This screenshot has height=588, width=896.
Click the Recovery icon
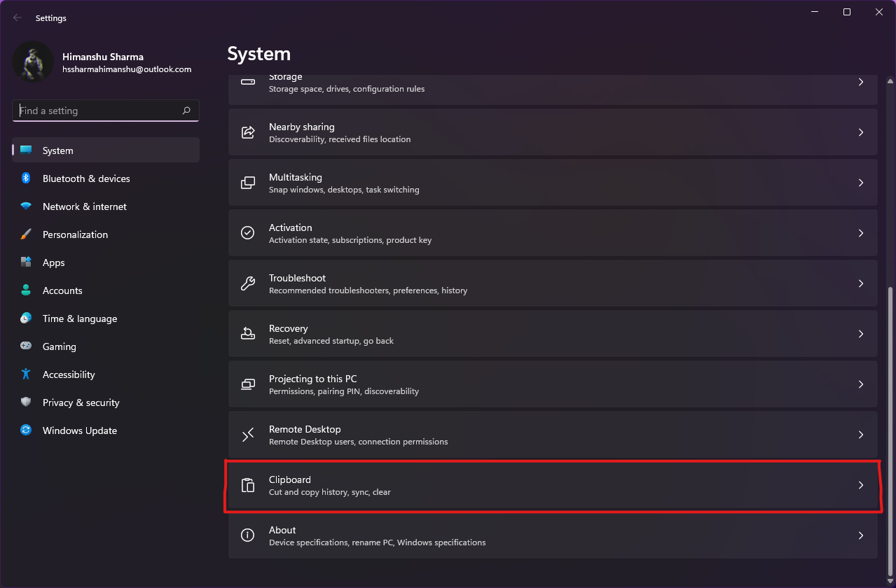(248, 334)
